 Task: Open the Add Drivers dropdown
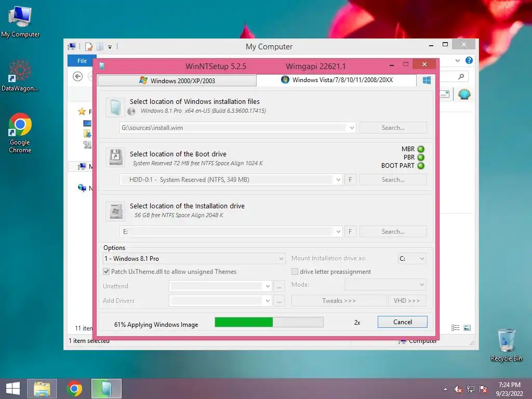(x=268, y=301)
